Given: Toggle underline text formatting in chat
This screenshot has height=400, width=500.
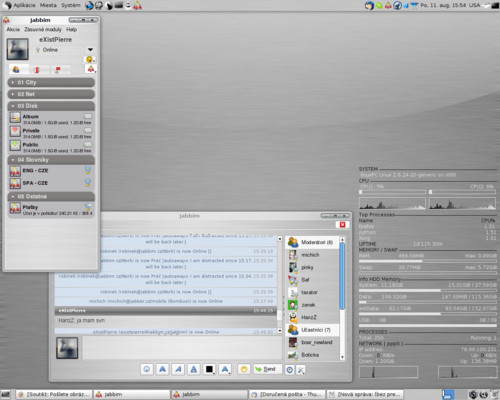Looking at the screenshot, I should (x=194, y=369).
